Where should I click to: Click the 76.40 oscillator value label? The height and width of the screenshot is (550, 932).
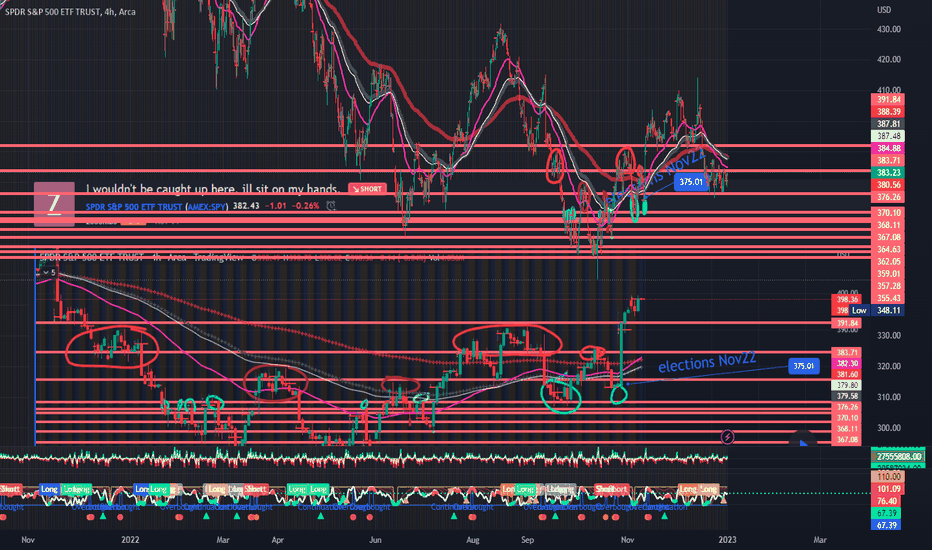click(888, 501)
